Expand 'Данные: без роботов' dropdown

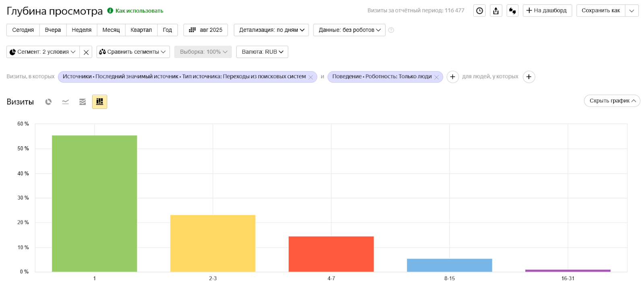[x=349, y=30]
